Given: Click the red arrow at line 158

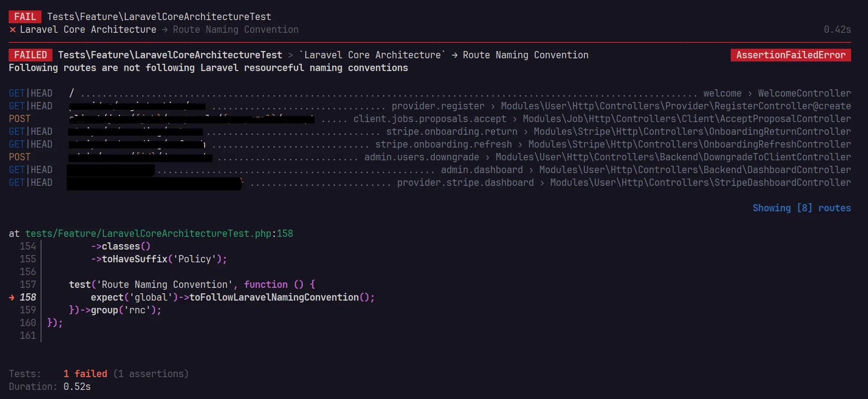Looking at the screenshot, I should [x=12, y=297].
